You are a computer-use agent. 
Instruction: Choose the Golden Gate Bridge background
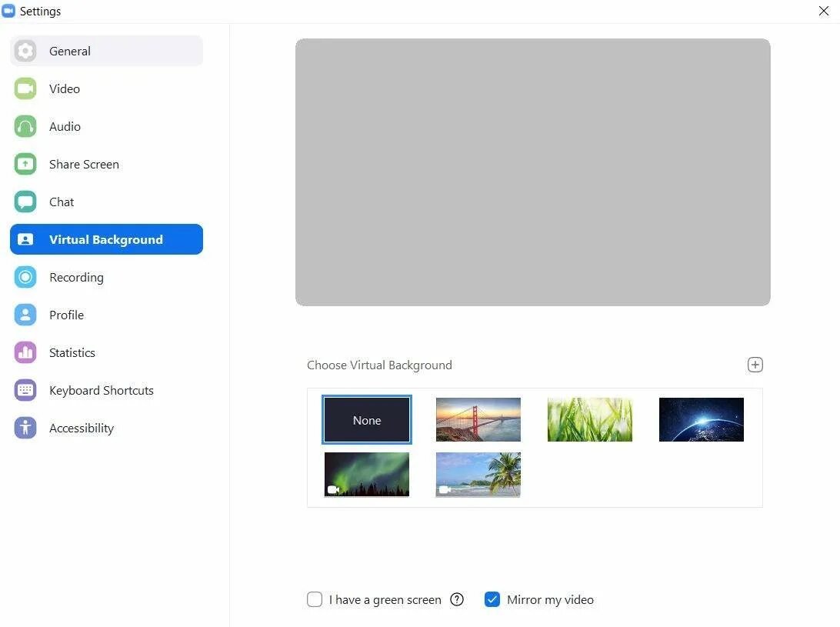(478, 419)
